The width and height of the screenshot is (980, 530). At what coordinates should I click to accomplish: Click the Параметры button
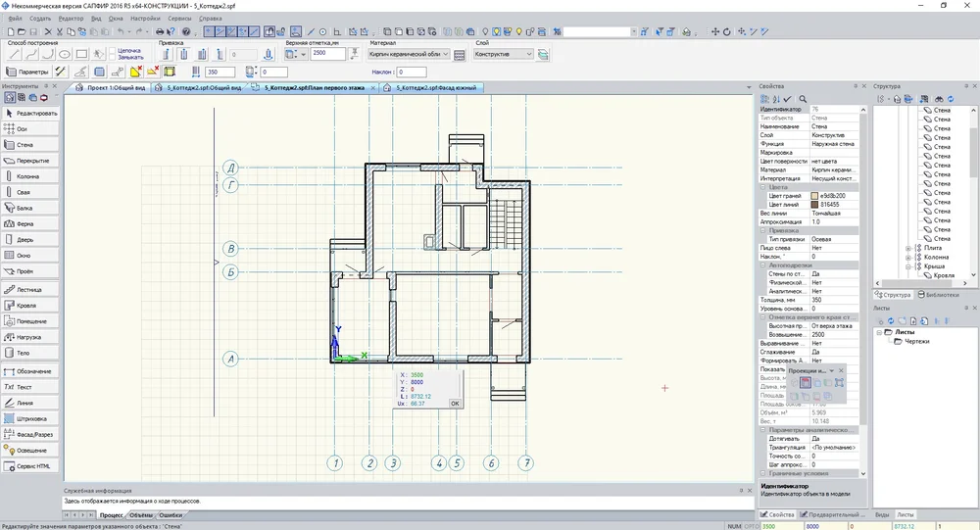[x=27, y=72]
